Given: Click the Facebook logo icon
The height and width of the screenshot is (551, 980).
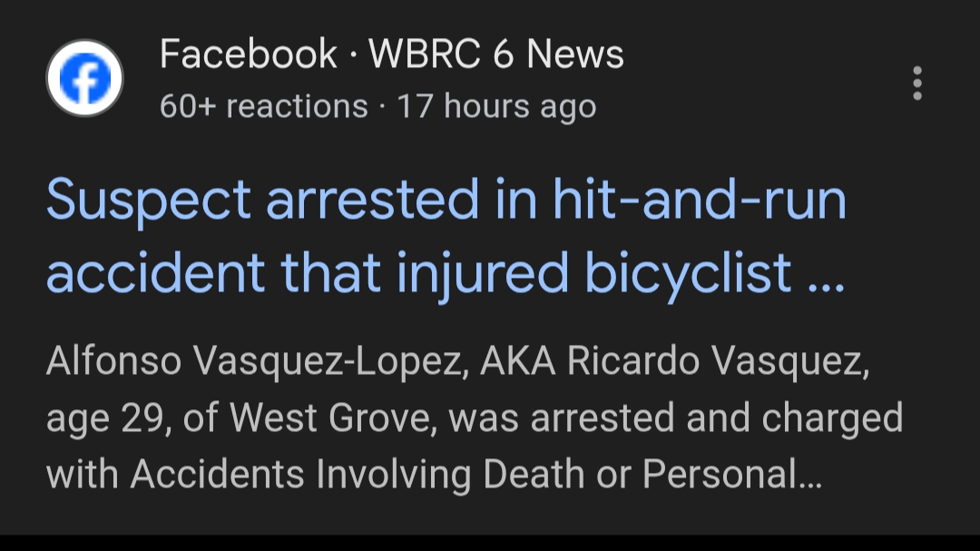Looking at the screenshot, I should [84, 79].
